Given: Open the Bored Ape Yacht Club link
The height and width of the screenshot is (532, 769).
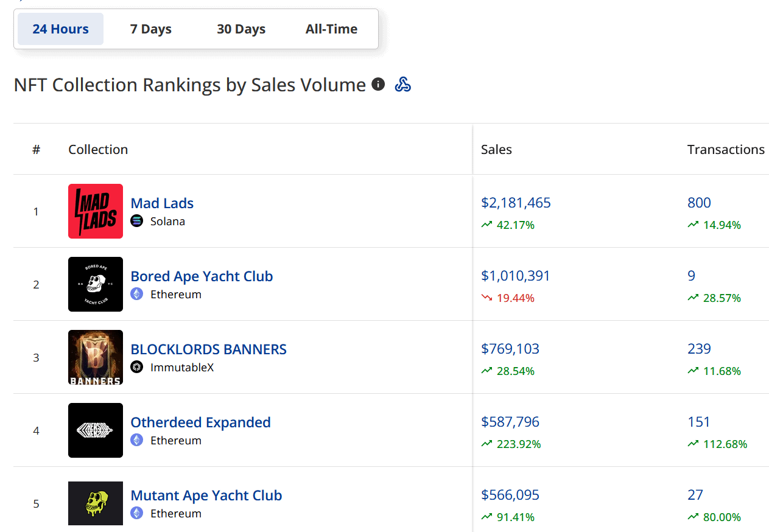Looking at the screenshot, I should [x=202, y=276].
